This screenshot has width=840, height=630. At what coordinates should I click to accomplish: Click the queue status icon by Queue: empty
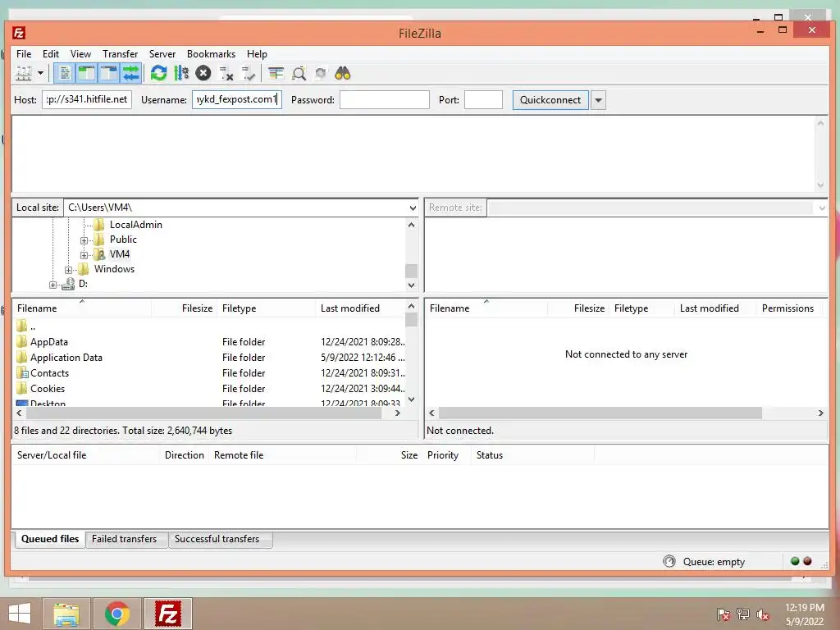(669, 561)
